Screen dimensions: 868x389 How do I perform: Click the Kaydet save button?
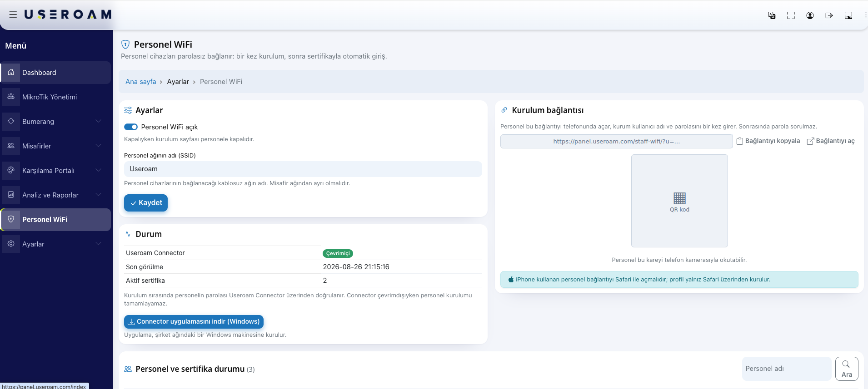coord(146,203)
